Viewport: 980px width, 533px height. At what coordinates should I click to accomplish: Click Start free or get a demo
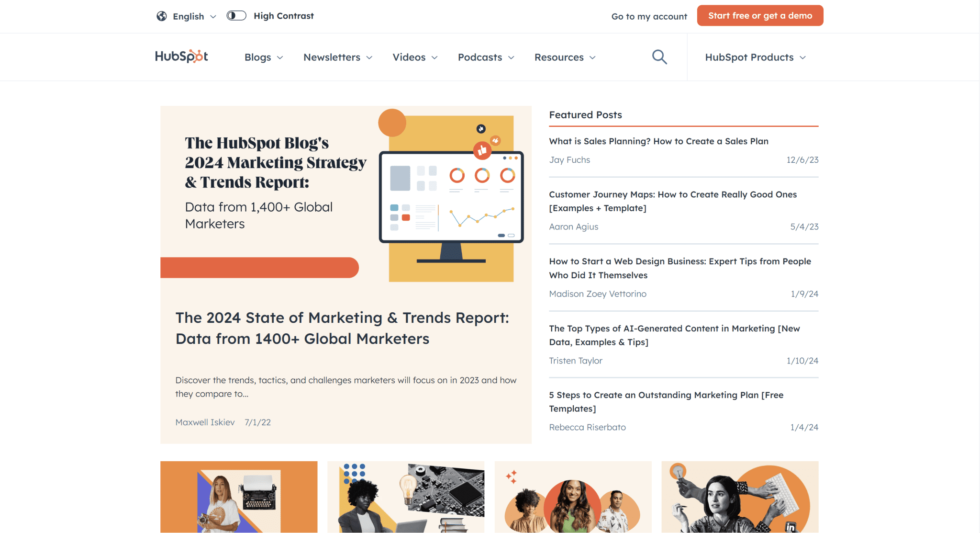point(760,16)
